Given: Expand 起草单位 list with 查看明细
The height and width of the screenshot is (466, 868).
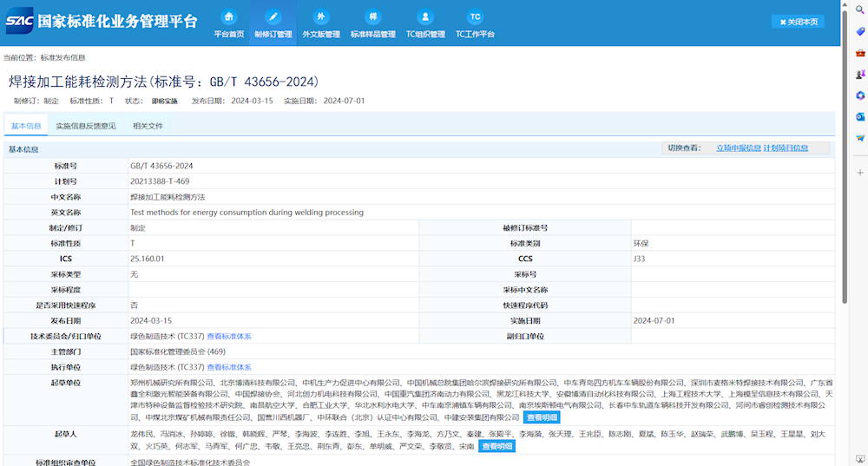Looking at the screenshot, I should (542, 417).
